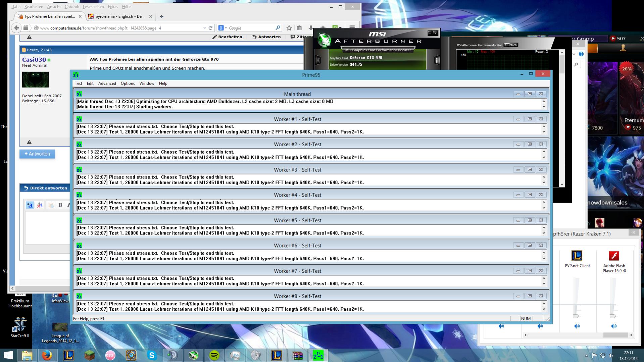
Task: Open Spotify from the taskbar
Action: tap(214, 355)
